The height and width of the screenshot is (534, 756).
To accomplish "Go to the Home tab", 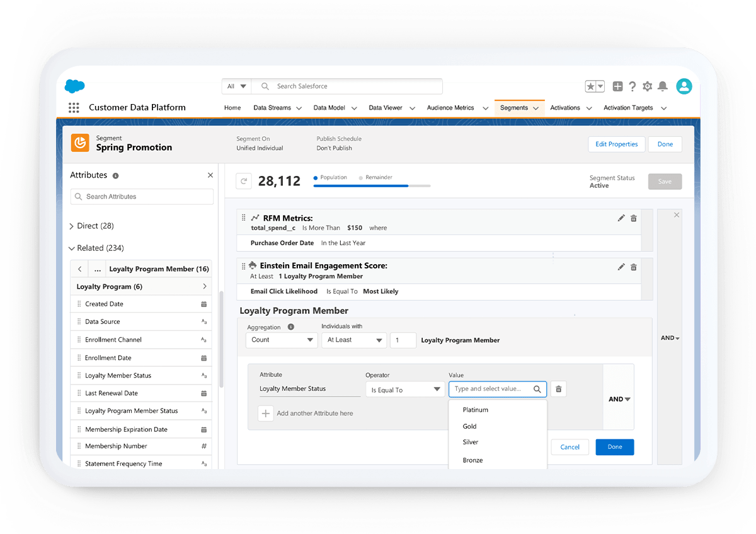I will [232, 108].
